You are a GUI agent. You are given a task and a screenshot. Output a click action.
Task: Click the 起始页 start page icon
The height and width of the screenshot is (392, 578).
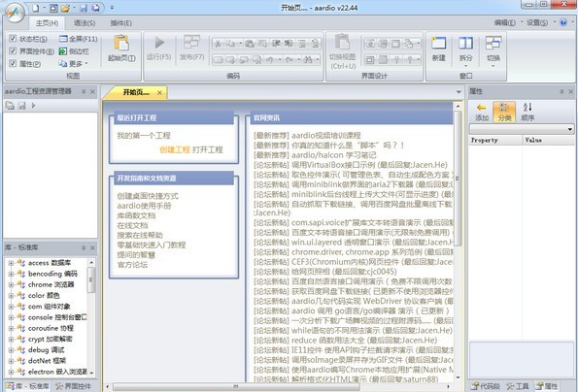[120, 44]
